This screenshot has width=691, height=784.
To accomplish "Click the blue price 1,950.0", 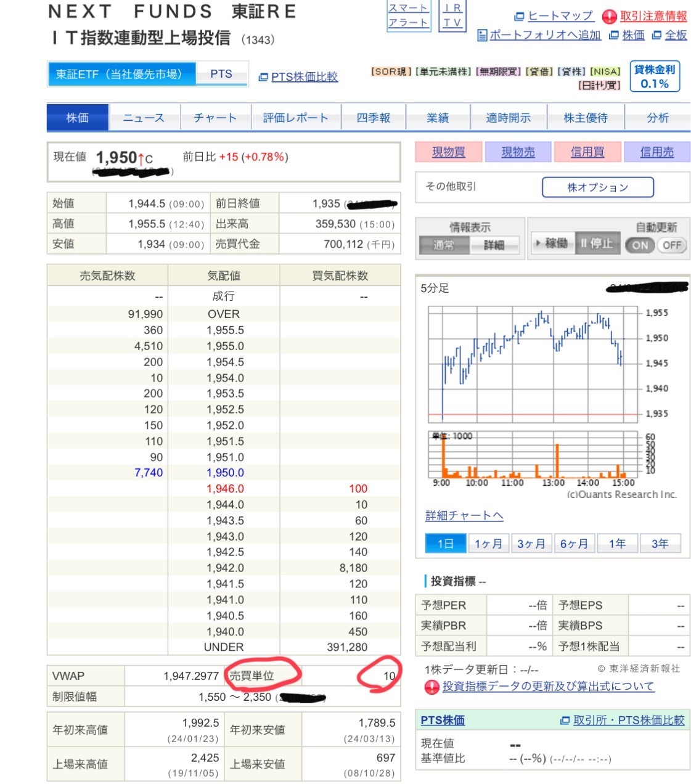I will click(x=225, y=473).
